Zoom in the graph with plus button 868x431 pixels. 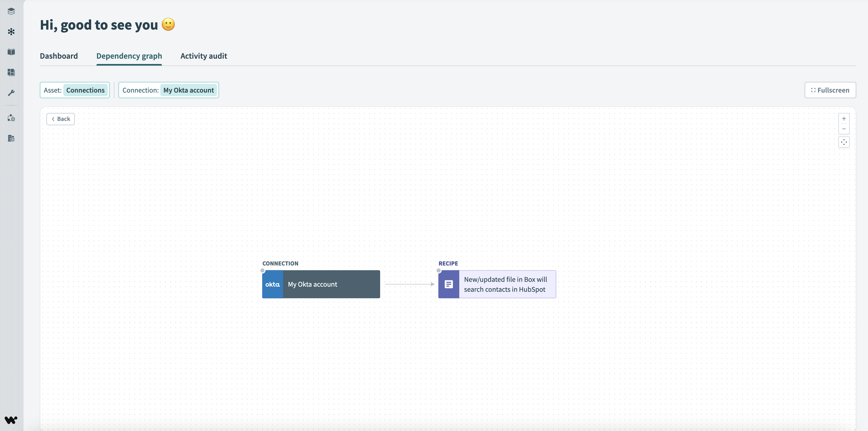click(x=844, y=119)
